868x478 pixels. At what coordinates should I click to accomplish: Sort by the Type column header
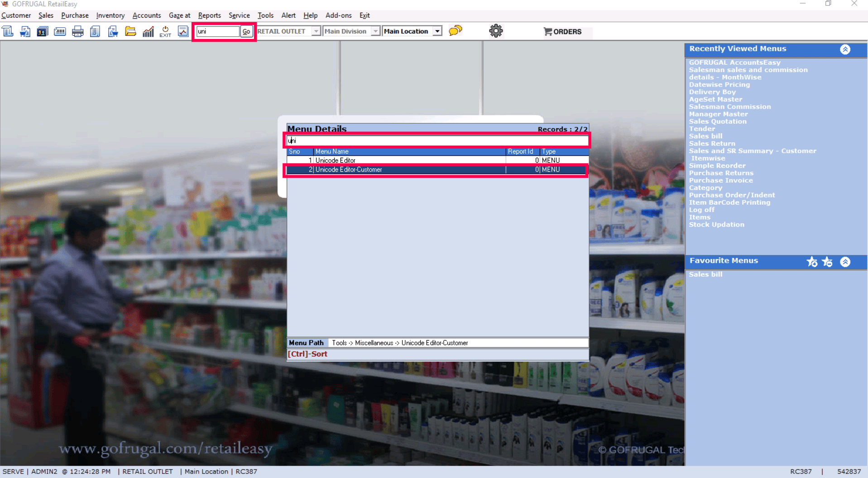(564, 151)
